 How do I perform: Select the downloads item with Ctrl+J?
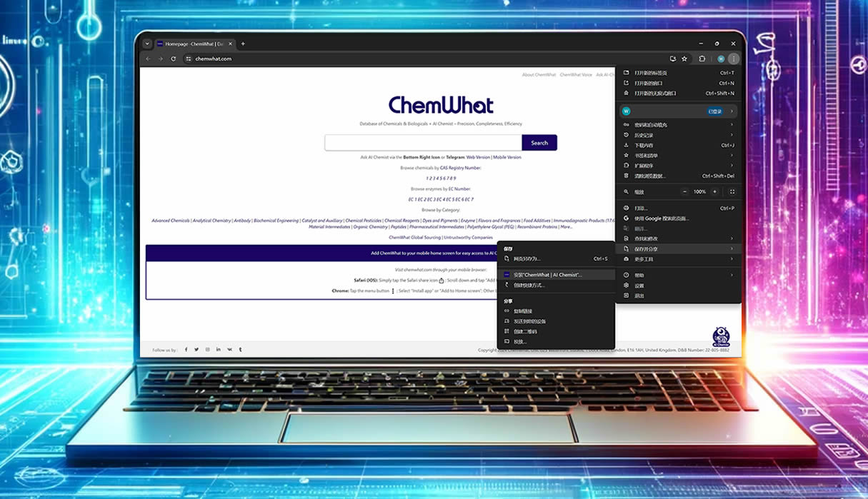point(679,145)
